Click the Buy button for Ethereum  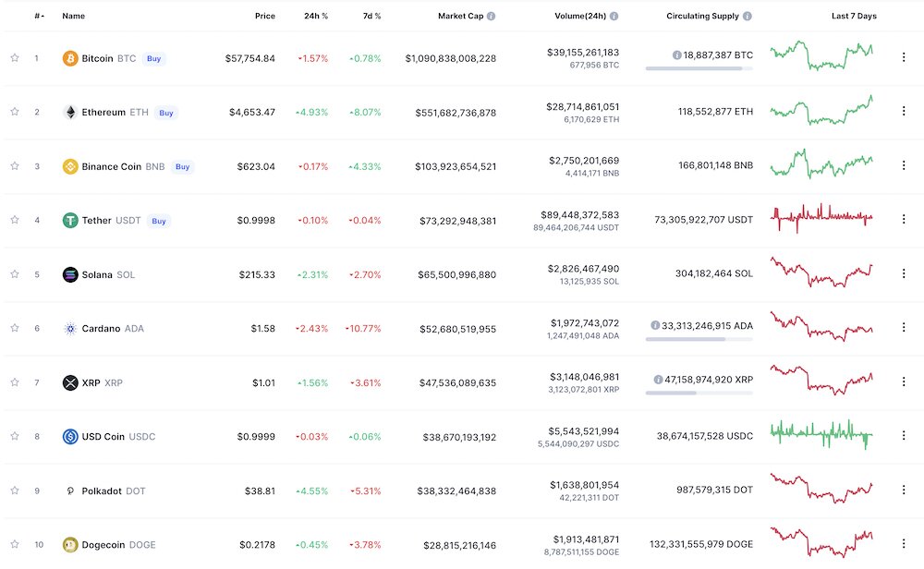coord(166,113)
